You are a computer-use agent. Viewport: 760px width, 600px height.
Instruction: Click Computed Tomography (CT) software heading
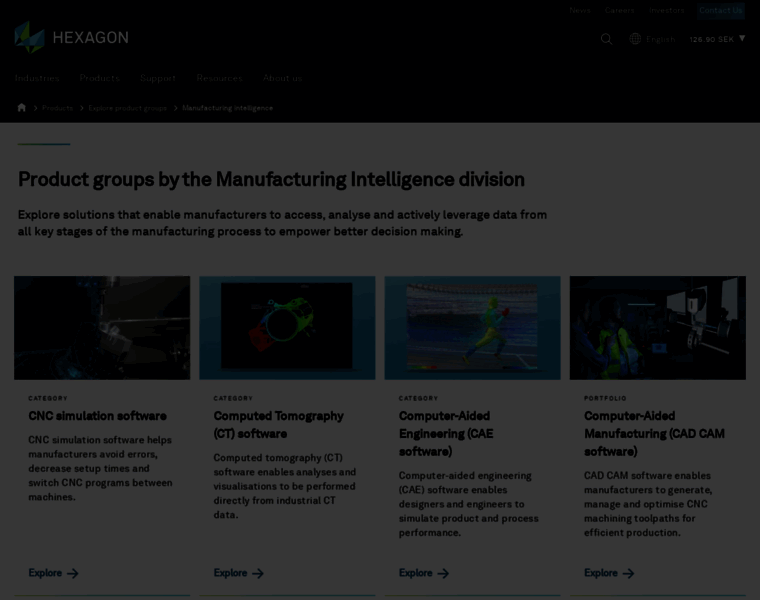279,425
